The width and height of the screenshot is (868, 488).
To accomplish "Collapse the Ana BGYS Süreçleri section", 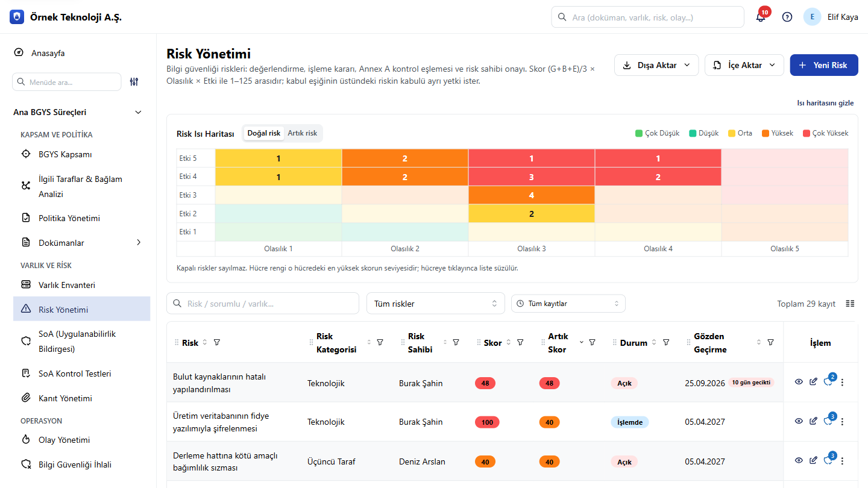I will point(138,112).
